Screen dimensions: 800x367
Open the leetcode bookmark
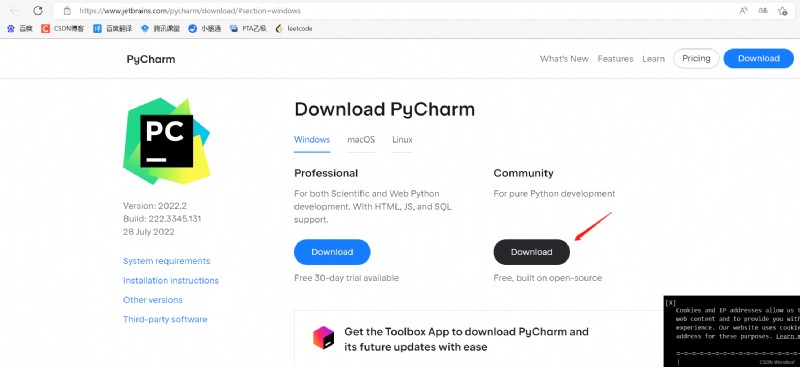[294, 29]
